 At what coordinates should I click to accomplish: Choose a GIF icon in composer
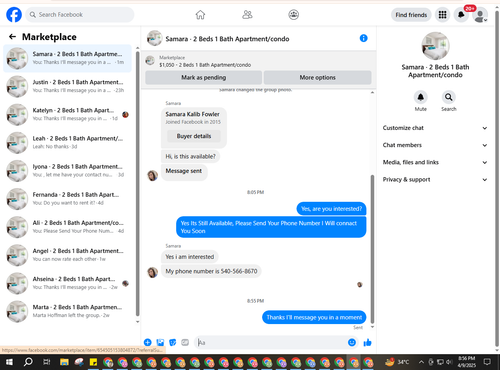click(x=185, y=342)
